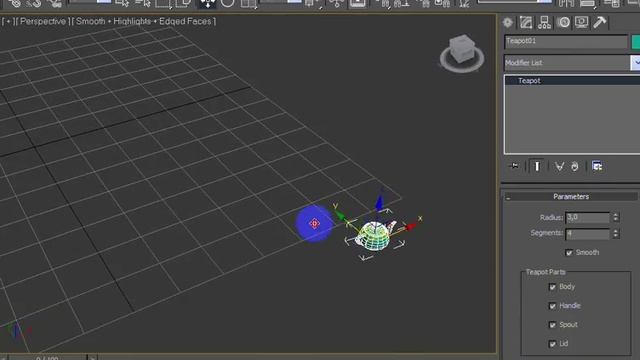Select the Rotate tool in the toolbar

tap(228, 4)
